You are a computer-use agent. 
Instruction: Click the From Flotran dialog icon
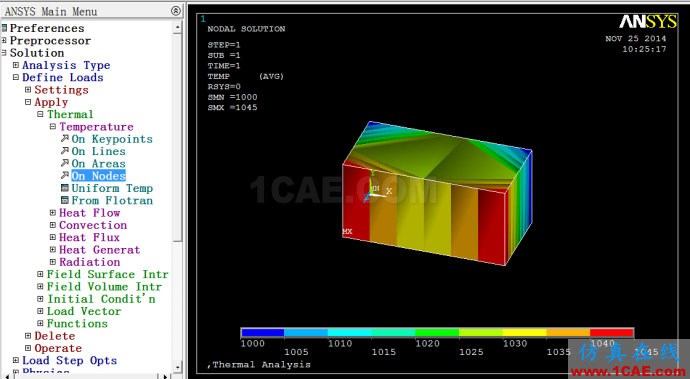pos(65,200)
